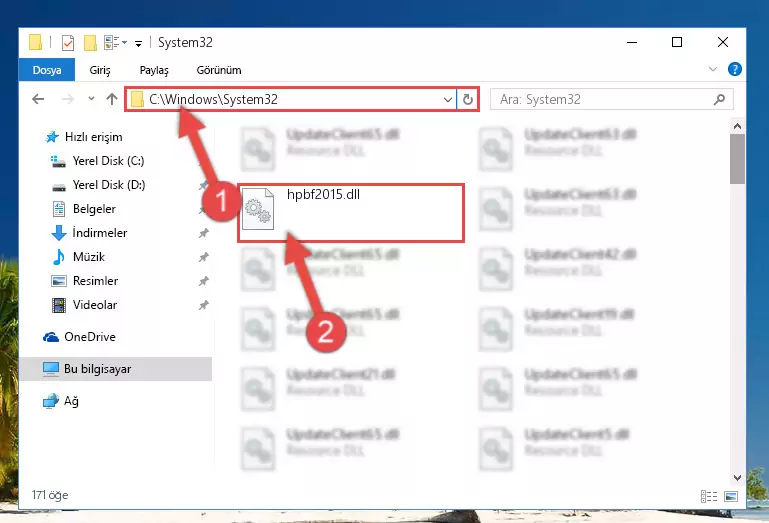Screen dimensions: 769x523
Task: Open the İndirmeler folder
Action: coord(100,233)
